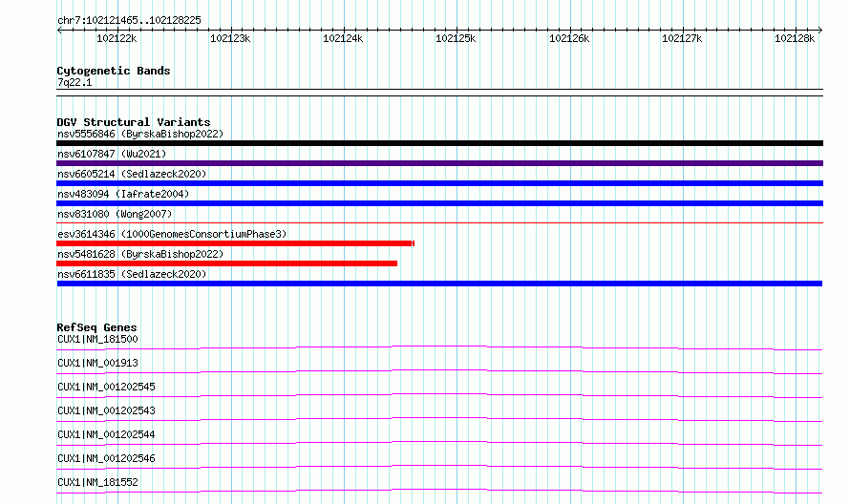The height and width of the screenshot is (504, 850).
Task: Click the thin red nsv831080 line
Action: click(x=439, y=222)
